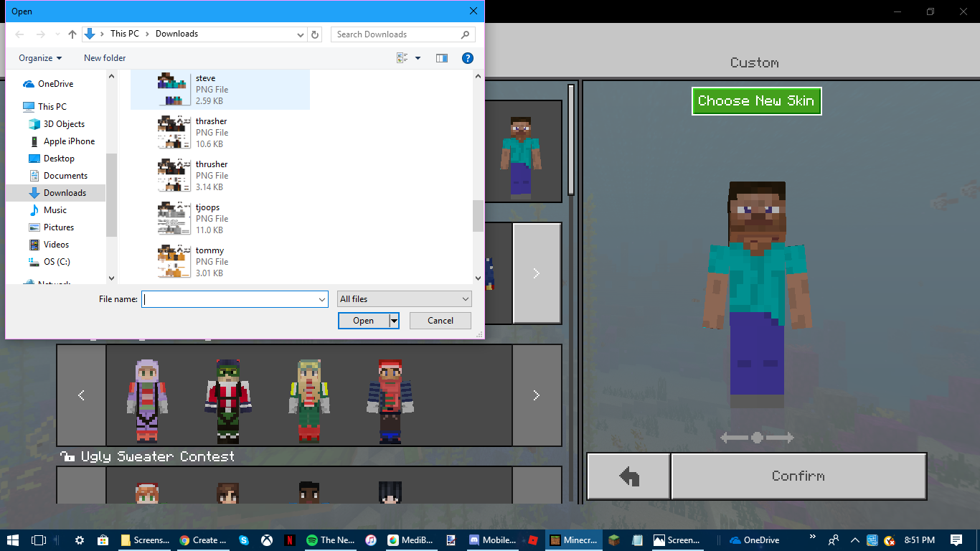Pick the blonde scarf sweater skin
Viewport: 980px width, 551px height.
pyautogui.click(x=309, y=400)
